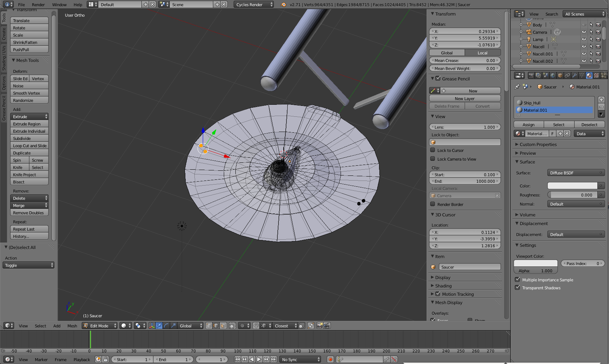Click OpenGL render image camera icon
Image resolution: width=609 pixels, height=364 pixels.
(320, 326)
